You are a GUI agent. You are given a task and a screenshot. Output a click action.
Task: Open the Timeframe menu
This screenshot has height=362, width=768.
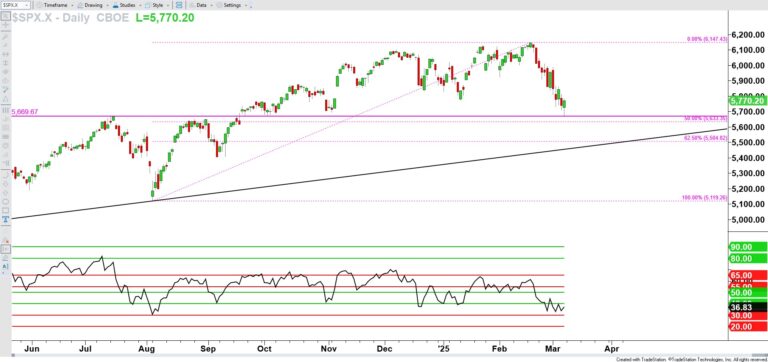55,5
